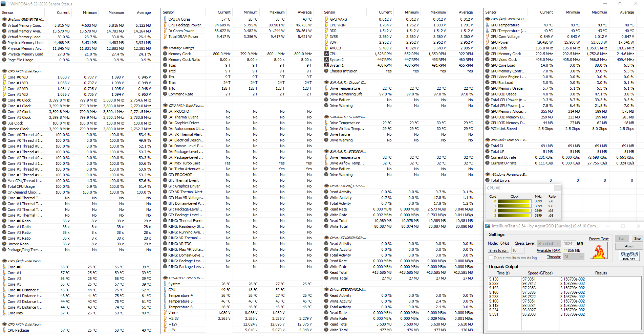The height and width of the screenshot is (334, 644).
Task: Close the CPU #0 clock popup
Action: pos(557,188)
